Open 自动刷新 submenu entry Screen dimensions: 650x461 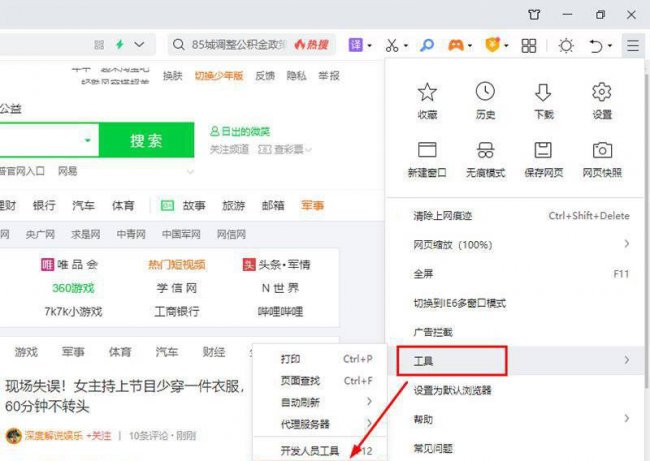click(x=320, y=402)
